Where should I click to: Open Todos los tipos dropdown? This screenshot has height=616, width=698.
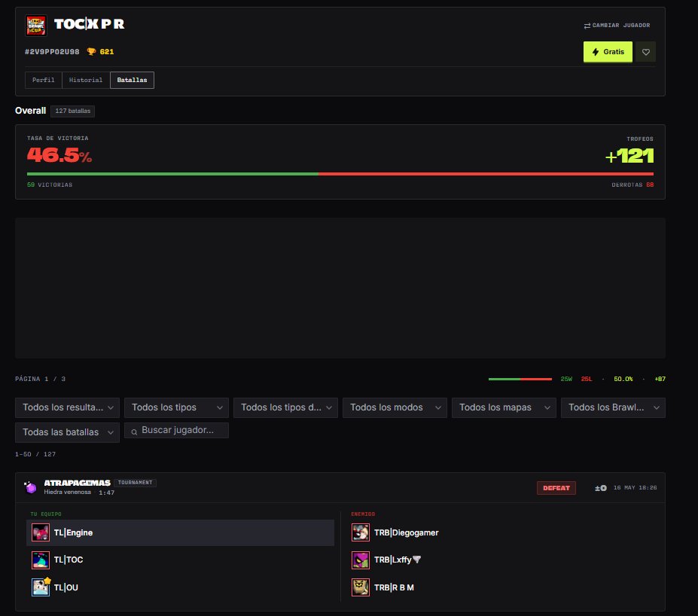tap(176, 407)
